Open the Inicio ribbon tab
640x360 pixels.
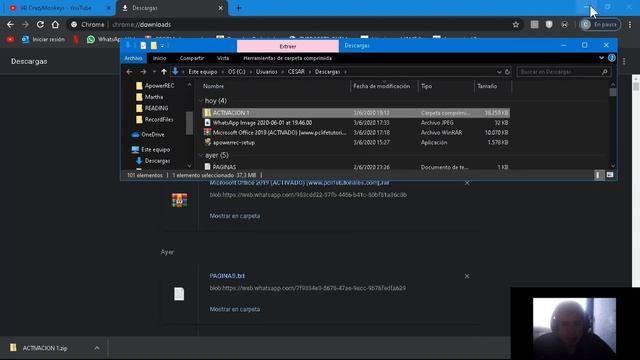pyautogui.click(x=160, y=58)
